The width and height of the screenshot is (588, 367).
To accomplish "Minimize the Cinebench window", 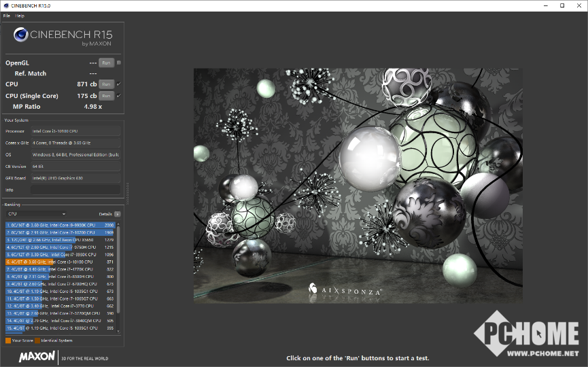I will click(x=546, y=5).
